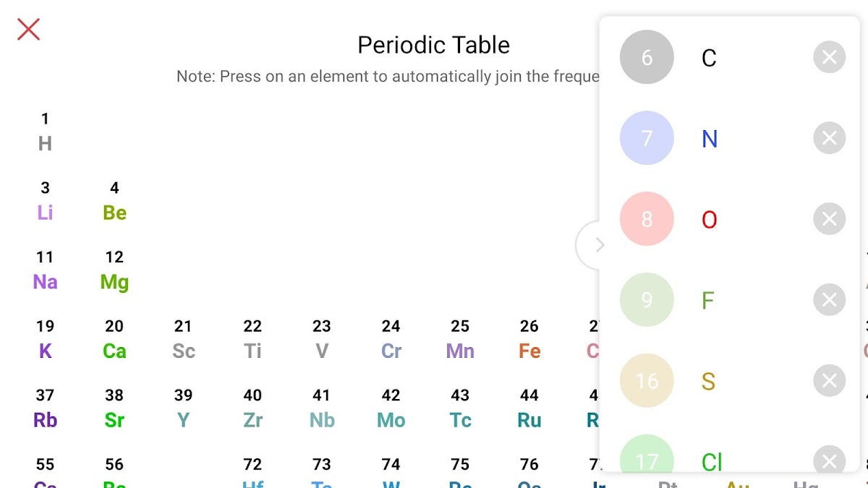
Task: Close the Periodic Table with red X
Action: click(x=28, y=29)
